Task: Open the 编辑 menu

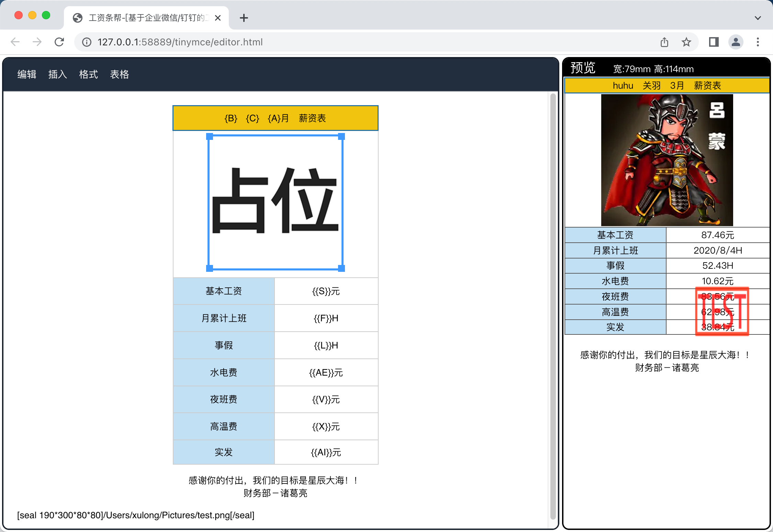Action: [27, 74]
